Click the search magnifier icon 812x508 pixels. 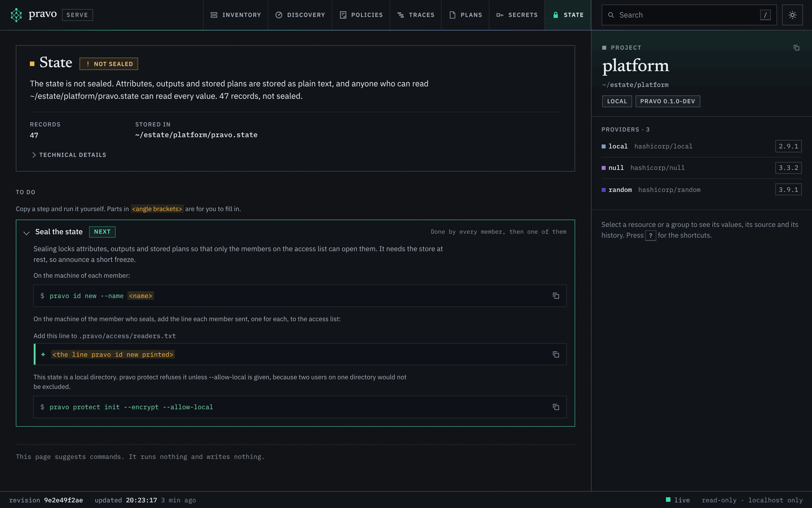coord(611,15)
